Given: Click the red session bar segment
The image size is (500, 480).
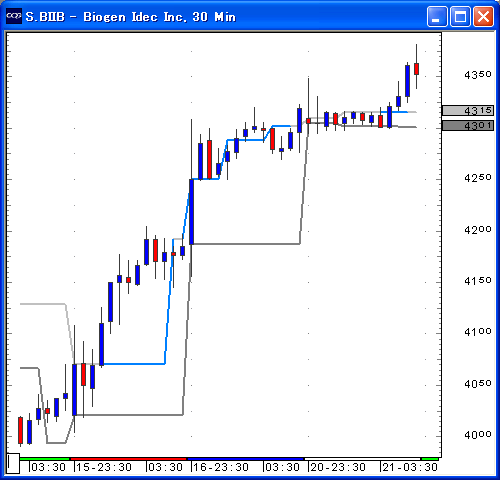Looking at the screenshot, I should tap(128, 459).
